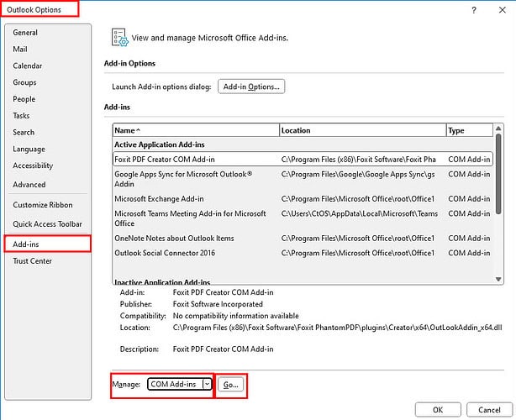Click the No compatibility information available text

(x=235, y=316)
